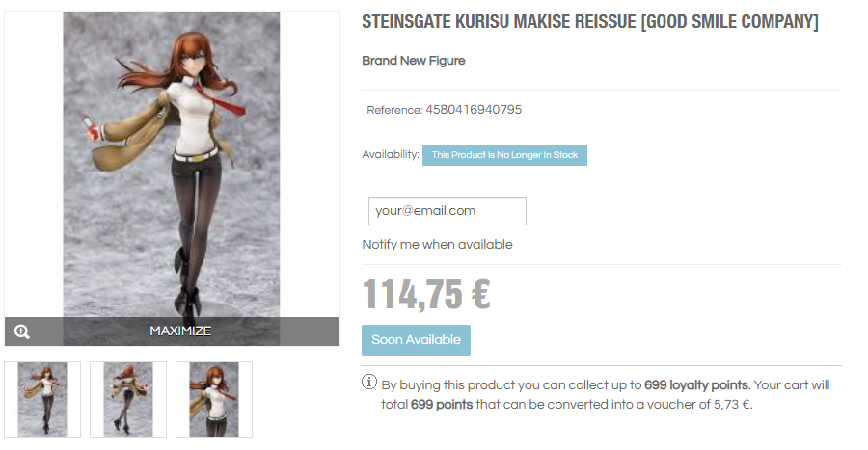This screenshot has height=450, width=868.
Task: Click the 114,75 € price
Action: pyautogui.click(x=426, y=294)
